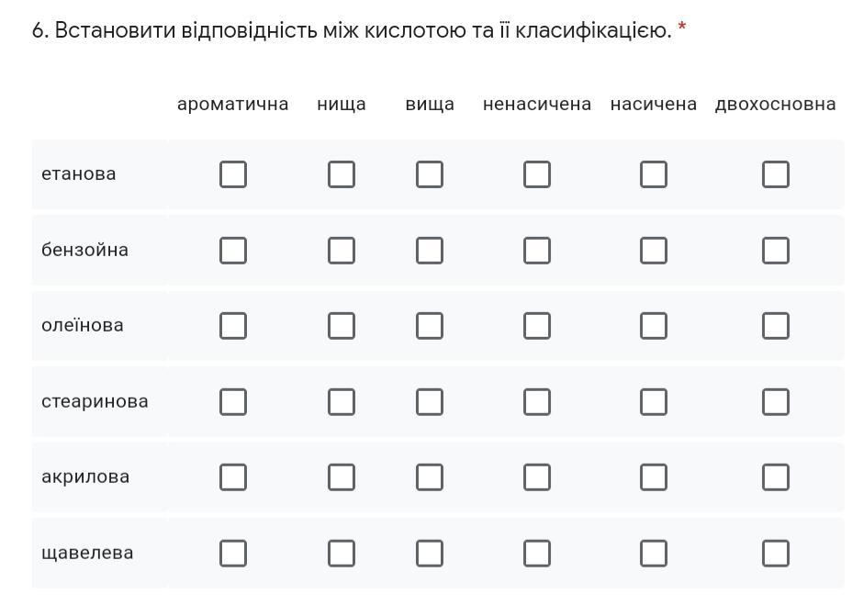Mark ненасичена for олеїнова acid

tap(537, 326)
